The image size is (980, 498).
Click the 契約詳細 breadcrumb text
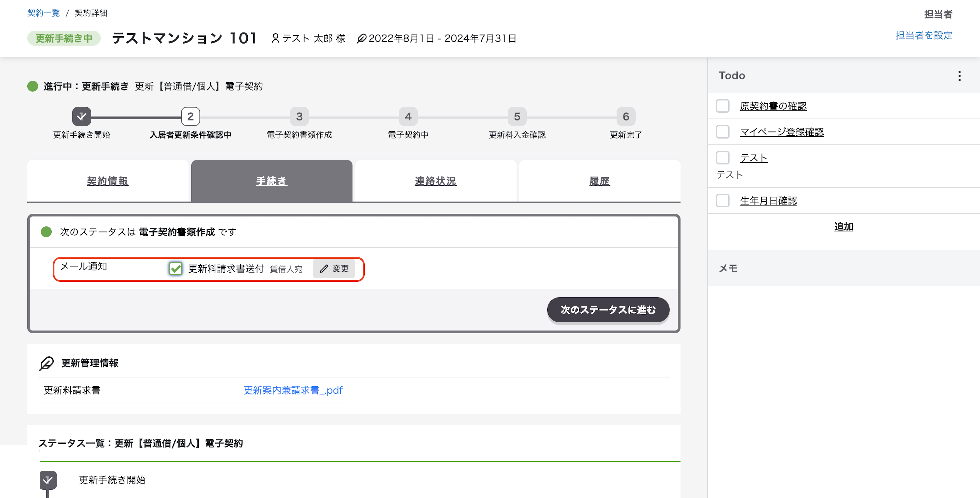pyautogui.click(x=91, y=13)
